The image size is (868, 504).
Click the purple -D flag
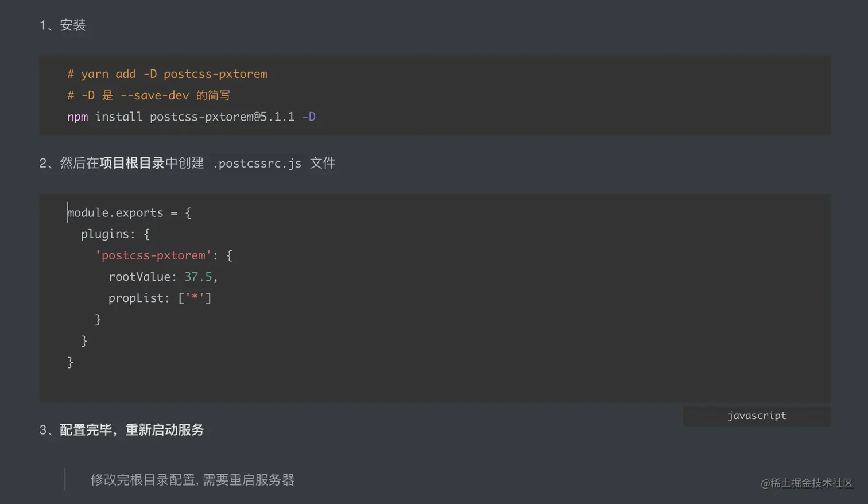coord(309,117)
